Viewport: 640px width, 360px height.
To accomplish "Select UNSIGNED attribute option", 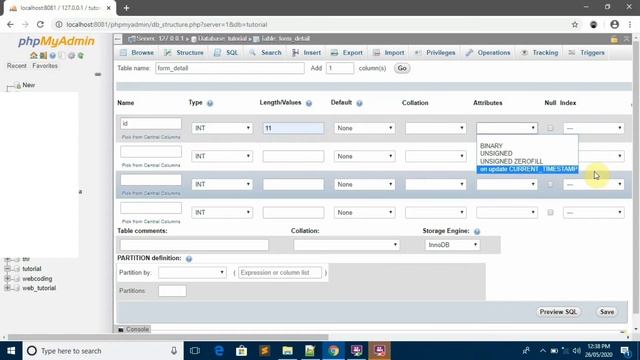I will coord(496,153).
